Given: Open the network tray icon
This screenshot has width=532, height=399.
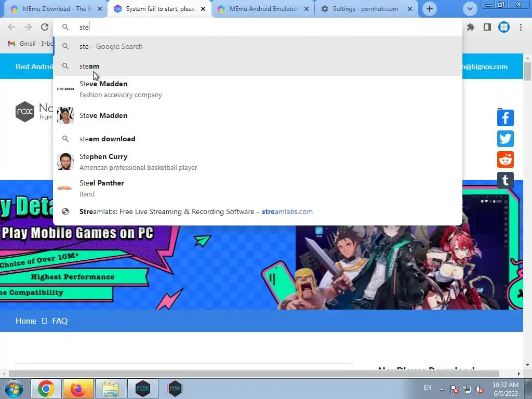Looking at the screenshot, I should [x=467, y=389].
